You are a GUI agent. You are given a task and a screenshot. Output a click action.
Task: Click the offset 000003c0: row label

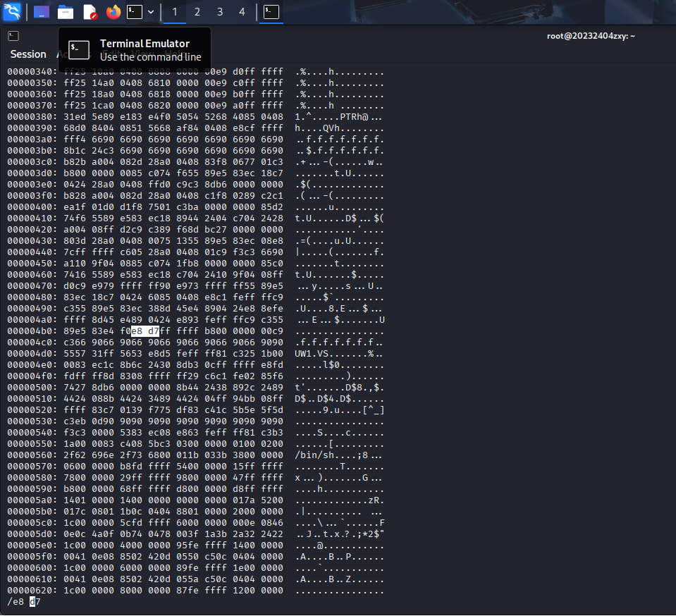(32, 161)
